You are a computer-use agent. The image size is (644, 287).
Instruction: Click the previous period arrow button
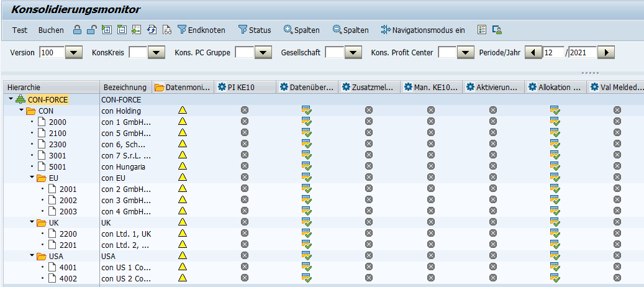[x=534, y=53]
